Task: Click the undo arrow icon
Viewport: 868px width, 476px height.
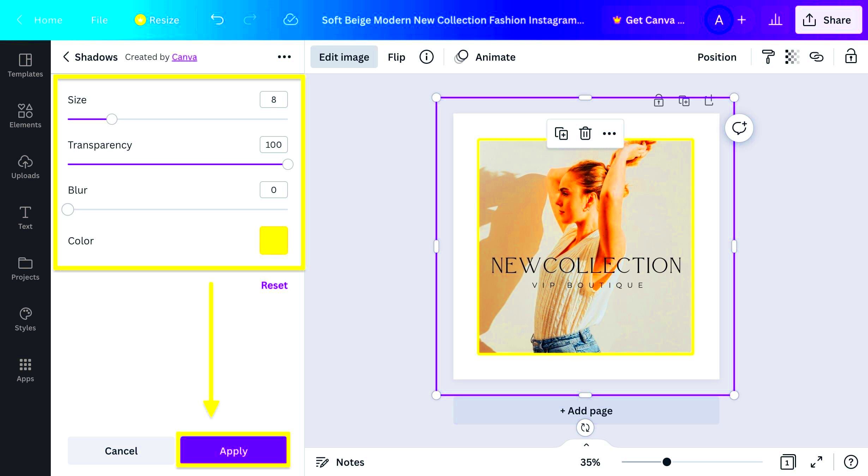Action: [x=218, y=20]
